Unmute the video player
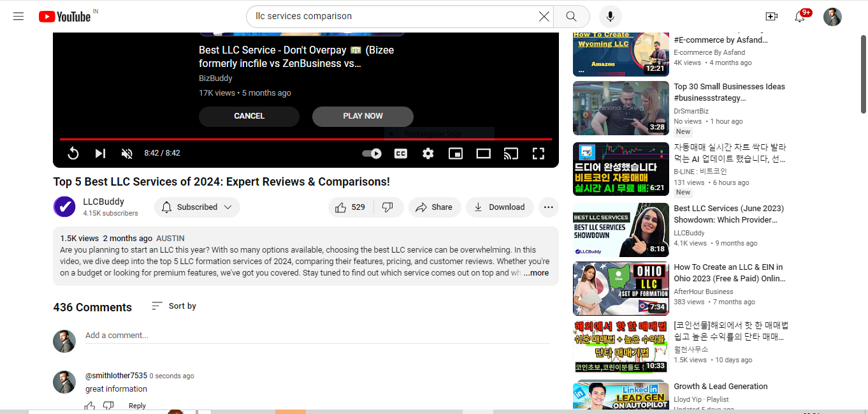868x414 pixels. point(127,153)
